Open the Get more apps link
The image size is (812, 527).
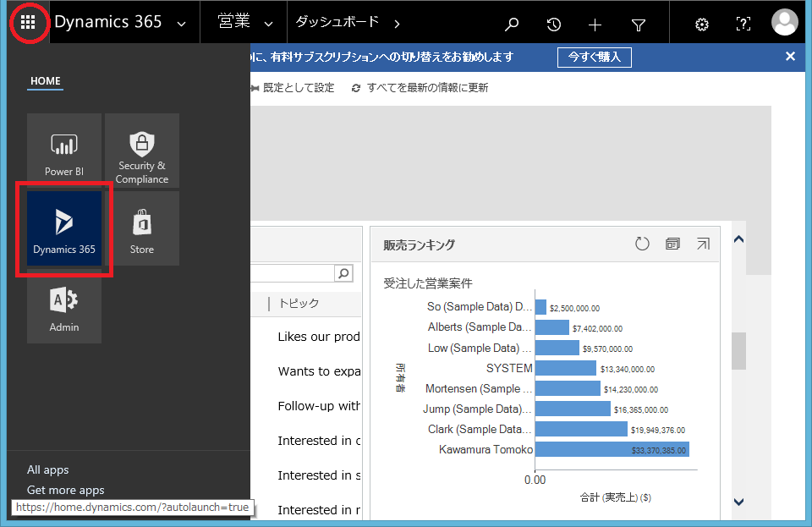click(x=66, y=490)
